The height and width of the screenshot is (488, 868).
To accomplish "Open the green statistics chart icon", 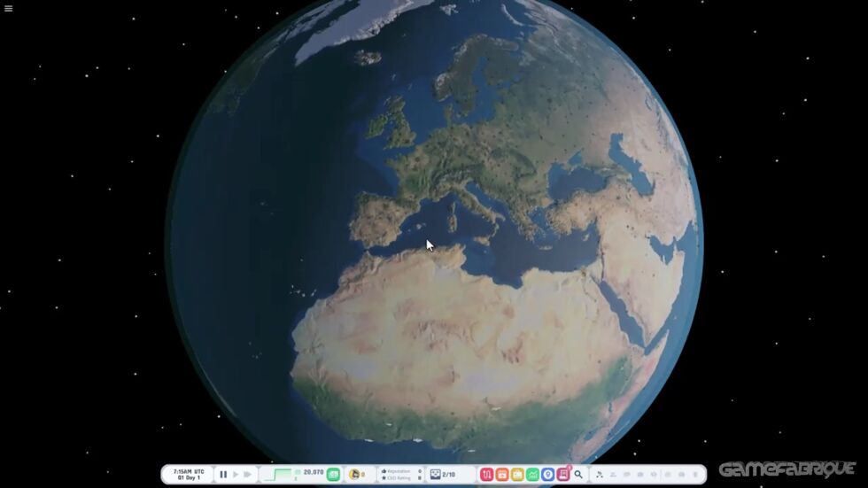I will pyautogui.click(x=532, y=475).
